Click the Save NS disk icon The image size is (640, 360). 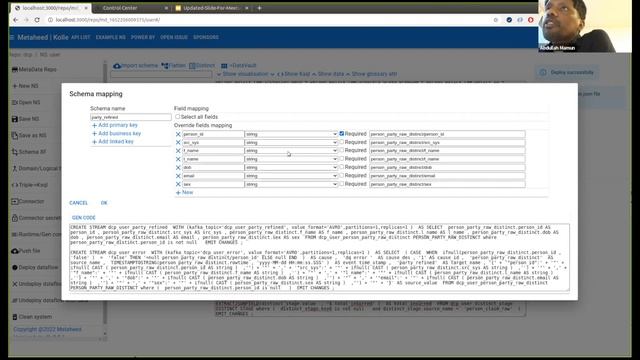tap(15, 119)
